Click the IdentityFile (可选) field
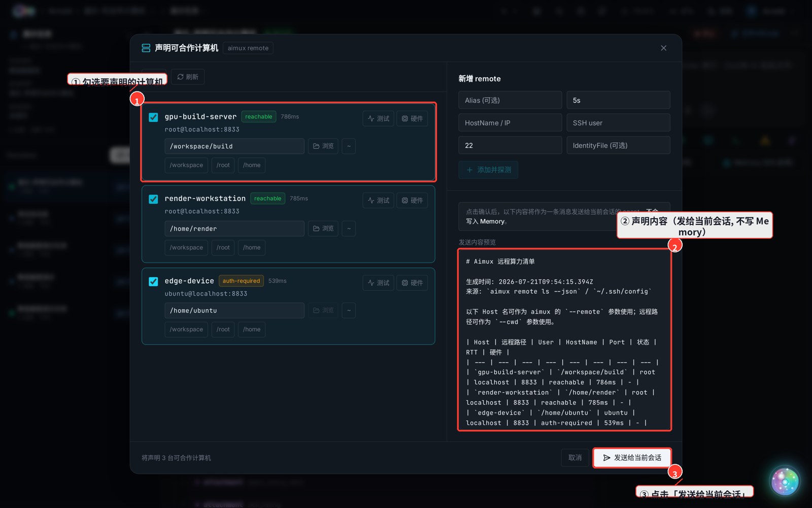812x508 pixels. [x=618, y=145]
